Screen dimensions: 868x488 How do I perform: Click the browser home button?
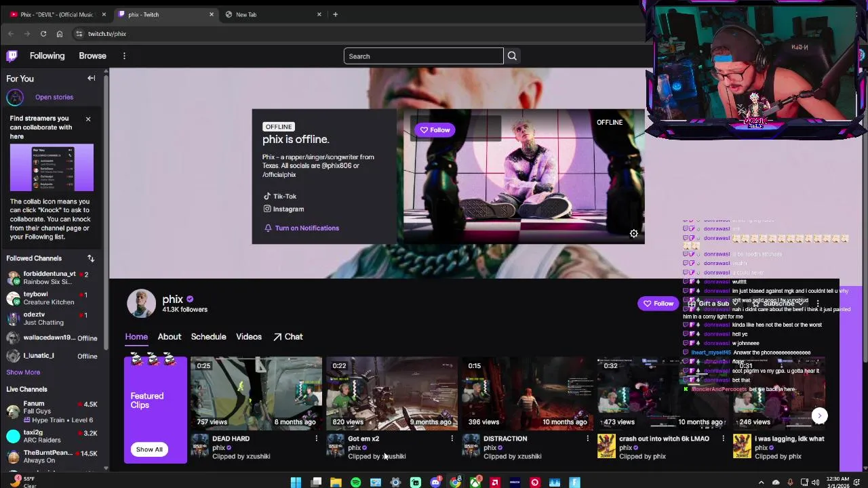(60, 34)
